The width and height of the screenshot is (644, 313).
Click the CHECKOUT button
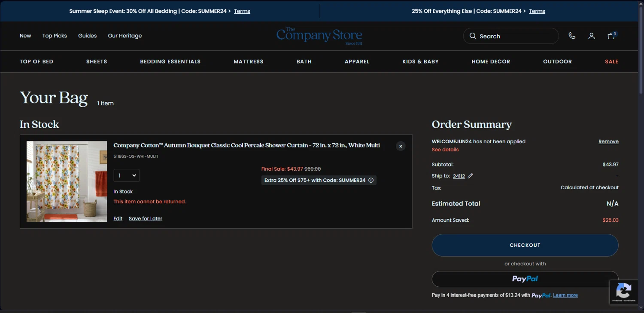coord(525,245)
